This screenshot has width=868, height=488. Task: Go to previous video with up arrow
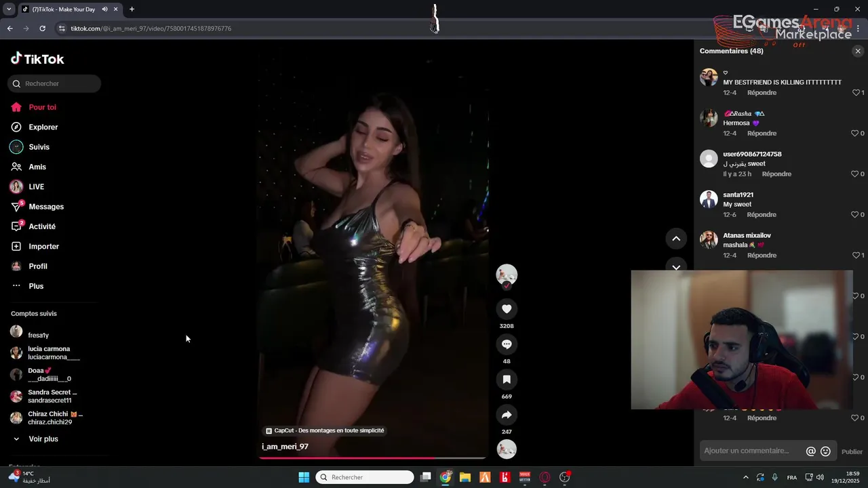pyautogui.click(x=676, y=239)
